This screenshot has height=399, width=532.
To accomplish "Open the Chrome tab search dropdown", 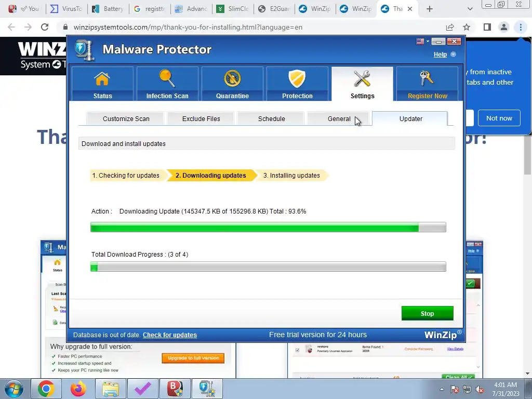I will click(x=470, y=9).
